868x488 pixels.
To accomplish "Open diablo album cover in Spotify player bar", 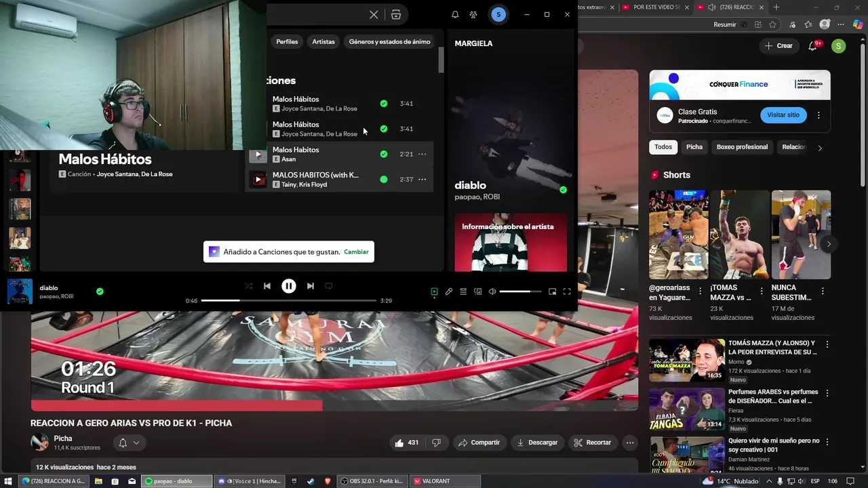I will coord(20,291).
